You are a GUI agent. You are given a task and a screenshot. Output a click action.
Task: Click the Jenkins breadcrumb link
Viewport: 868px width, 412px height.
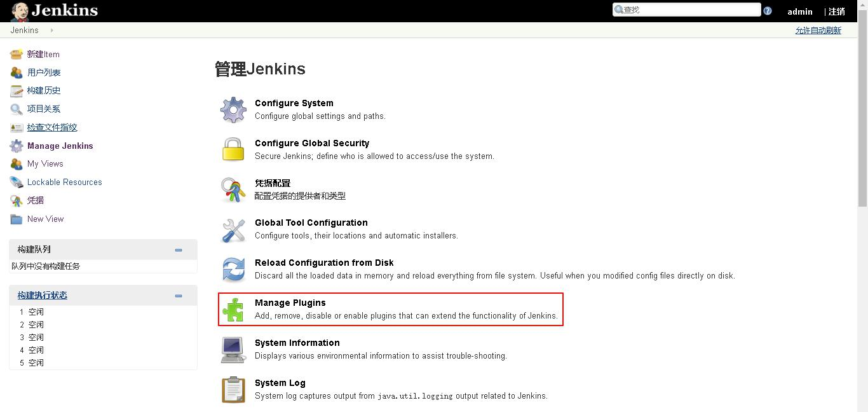coord(24,30)
